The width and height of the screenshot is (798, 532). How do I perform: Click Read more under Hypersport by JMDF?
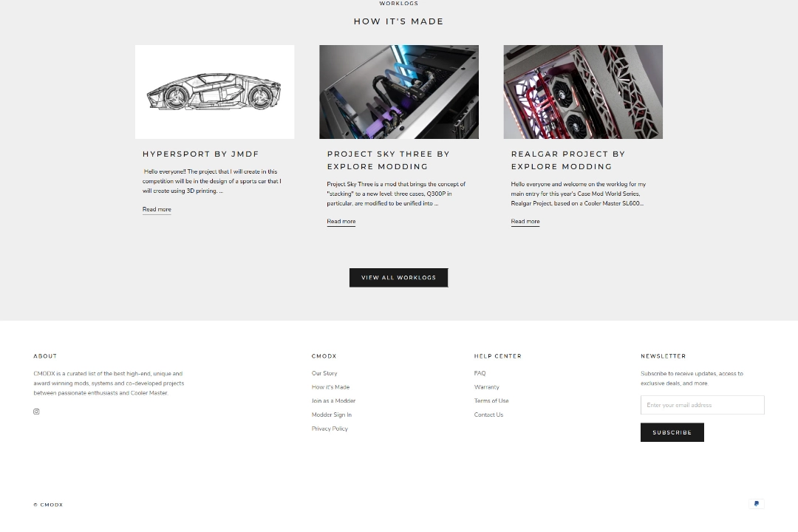tap(157, 209)
